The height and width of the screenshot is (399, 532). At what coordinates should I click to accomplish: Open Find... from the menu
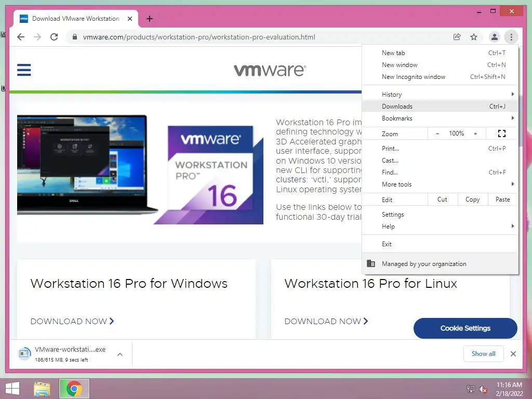[440, 172]
